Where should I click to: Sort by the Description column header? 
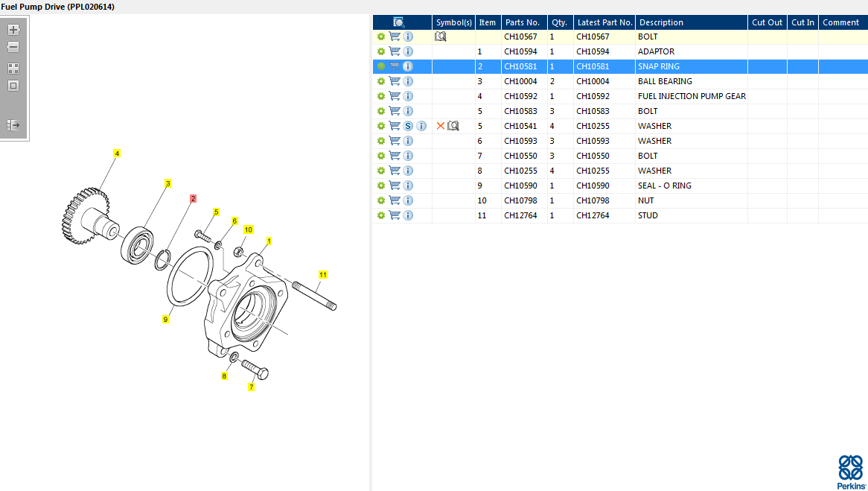point(661,22)
